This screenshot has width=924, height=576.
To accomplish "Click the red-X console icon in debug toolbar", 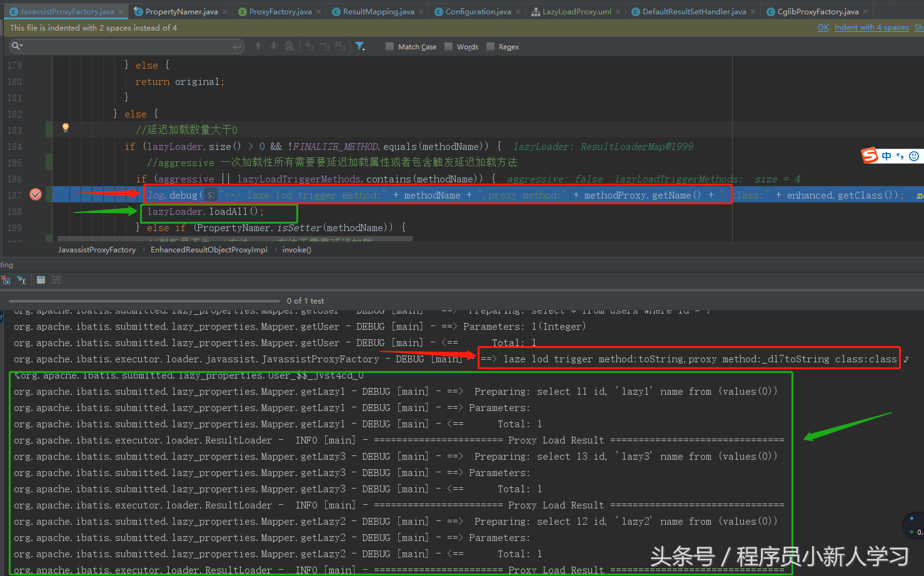I will [6, 280].
